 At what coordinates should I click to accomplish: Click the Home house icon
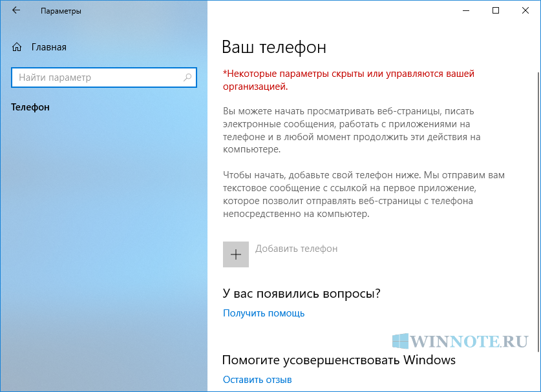[x=17, y=47]
